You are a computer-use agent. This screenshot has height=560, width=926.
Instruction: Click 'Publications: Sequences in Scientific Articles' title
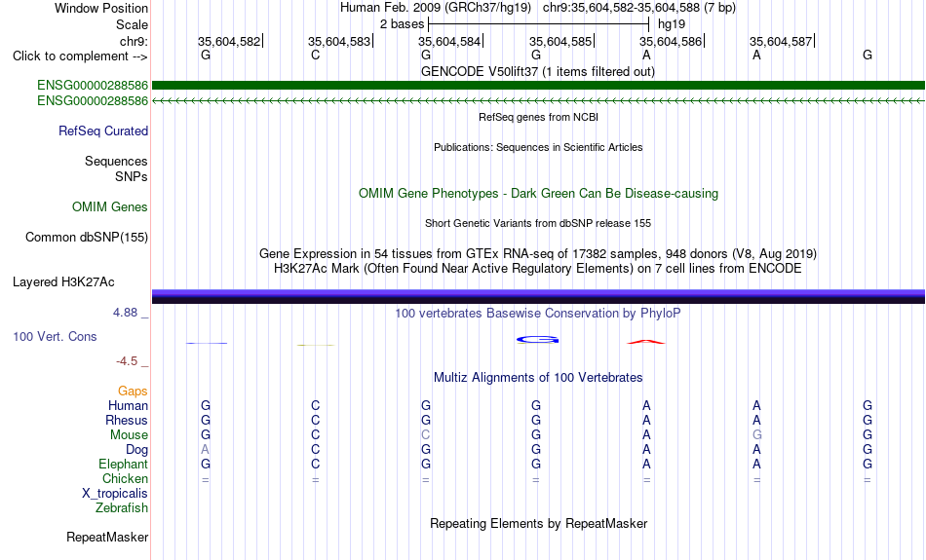[x=538, y=147]
